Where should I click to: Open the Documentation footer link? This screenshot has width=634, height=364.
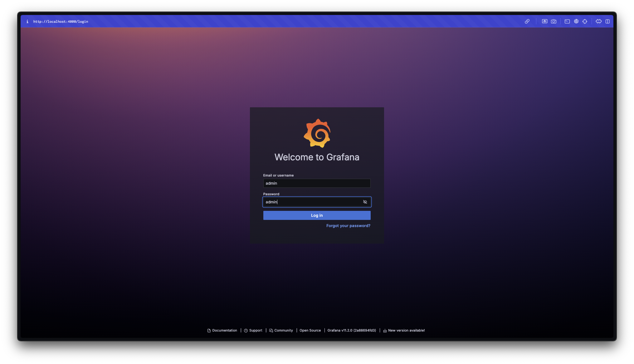(x=224, y=331)
